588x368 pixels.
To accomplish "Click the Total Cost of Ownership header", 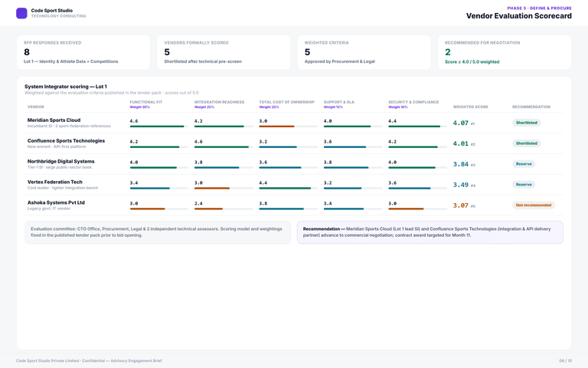I will 286,102.
